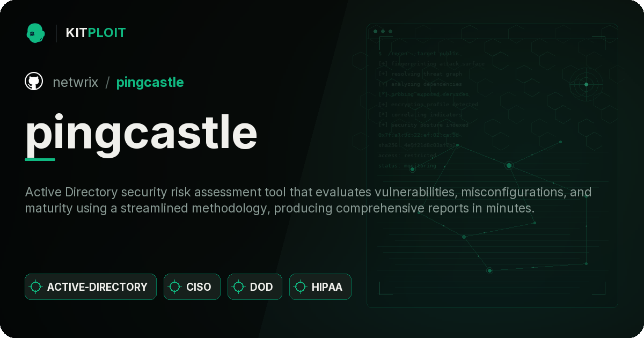Click crosshair icon in CISO tag
This screenshot has height=338, width=644.
pos(175,287)
